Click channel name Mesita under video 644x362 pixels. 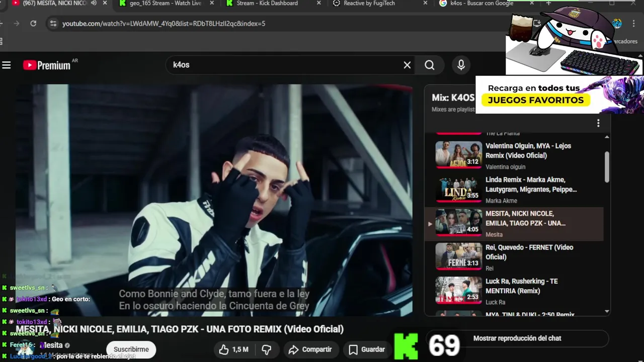52,345
